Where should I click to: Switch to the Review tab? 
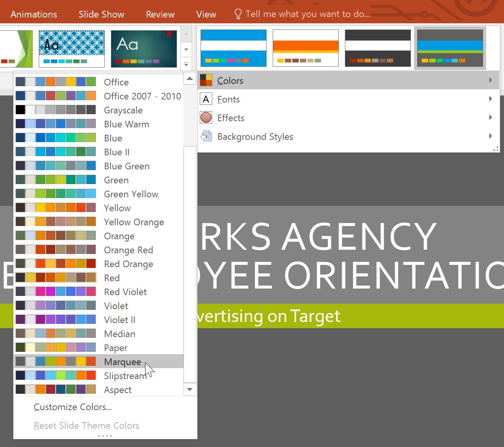click(x=160, y=14)
